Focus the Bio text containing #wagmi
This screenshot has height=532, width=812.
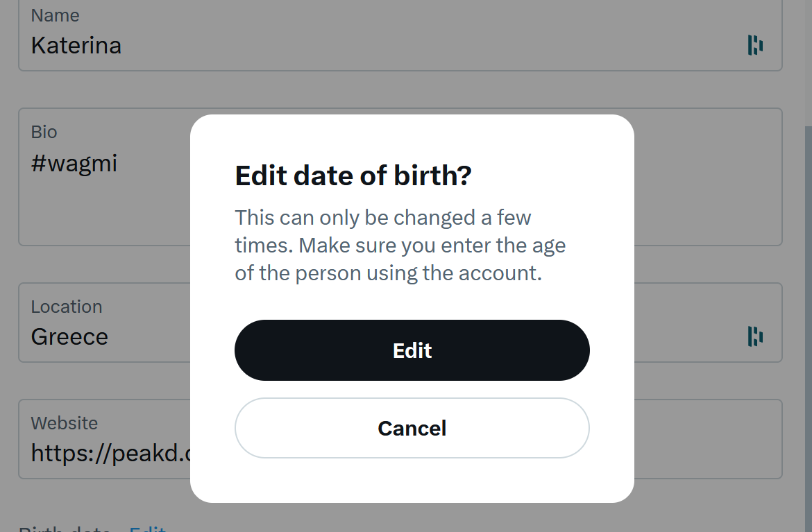click(x=74, y=164)
